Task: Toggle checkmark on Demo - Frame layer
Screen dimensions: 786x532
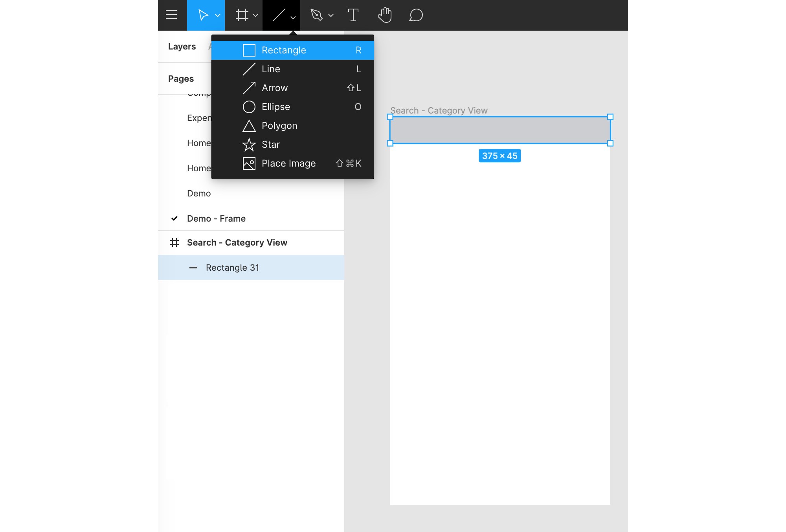Action: (174, 218)
